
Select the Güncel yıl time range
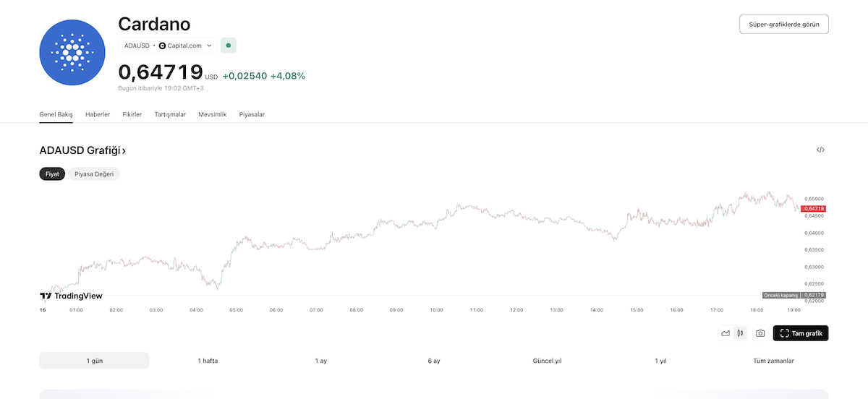[547, 361]
